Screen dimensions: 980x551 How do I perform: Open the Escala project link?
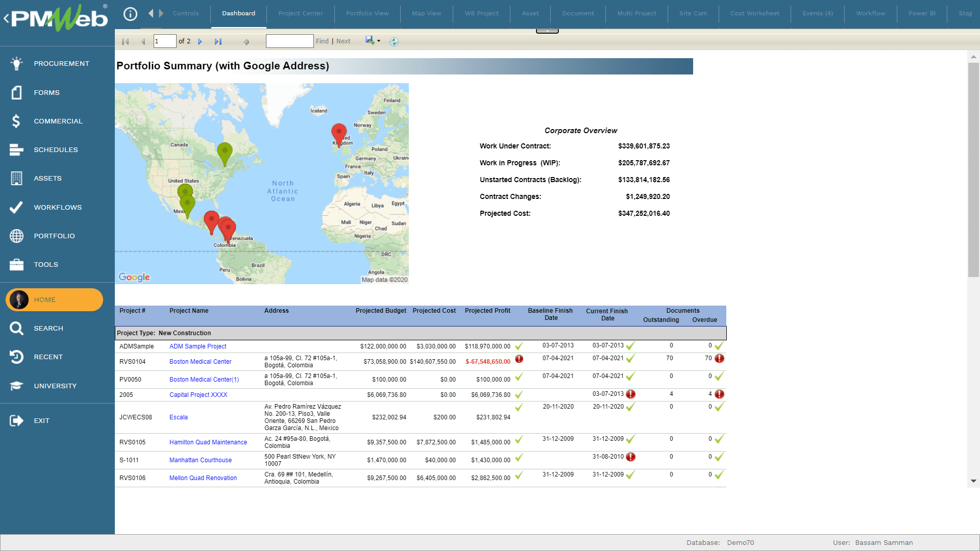coord(179,417)
